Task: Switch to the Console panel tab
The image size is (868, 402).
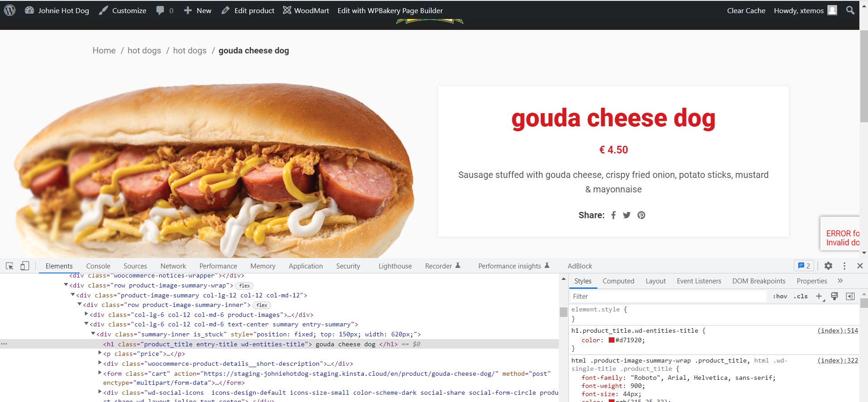Action: 98,266
